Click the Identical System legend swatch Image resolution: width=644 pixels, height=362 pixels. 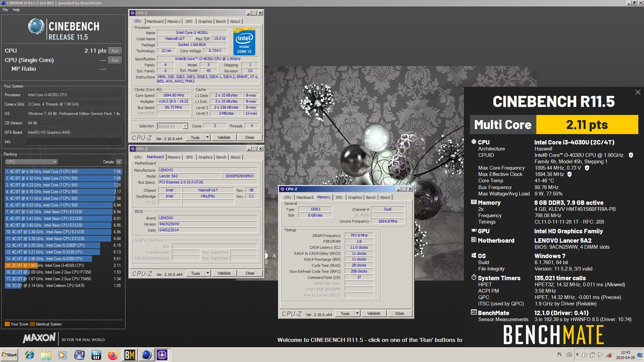click(32, 324)
